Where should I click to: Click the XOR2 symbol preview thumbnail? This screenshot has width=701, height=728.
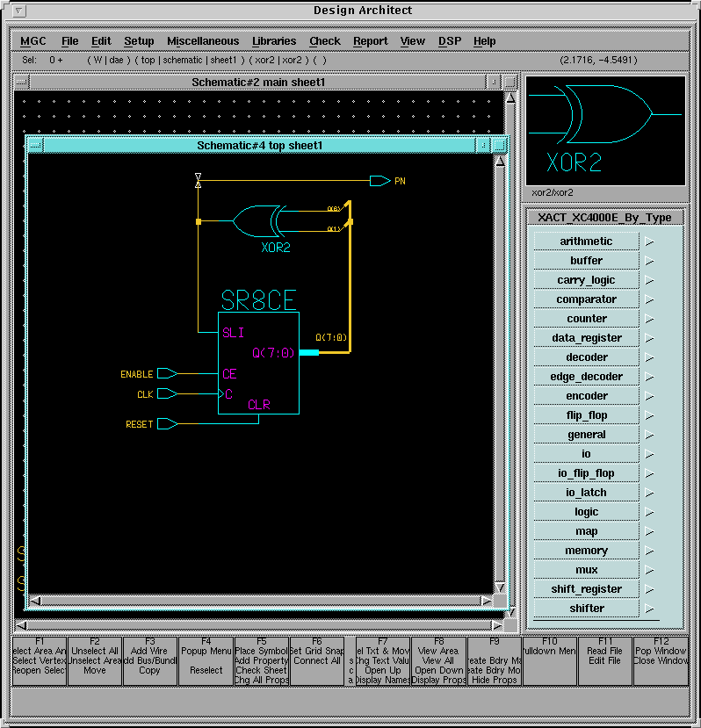point(605,129)
